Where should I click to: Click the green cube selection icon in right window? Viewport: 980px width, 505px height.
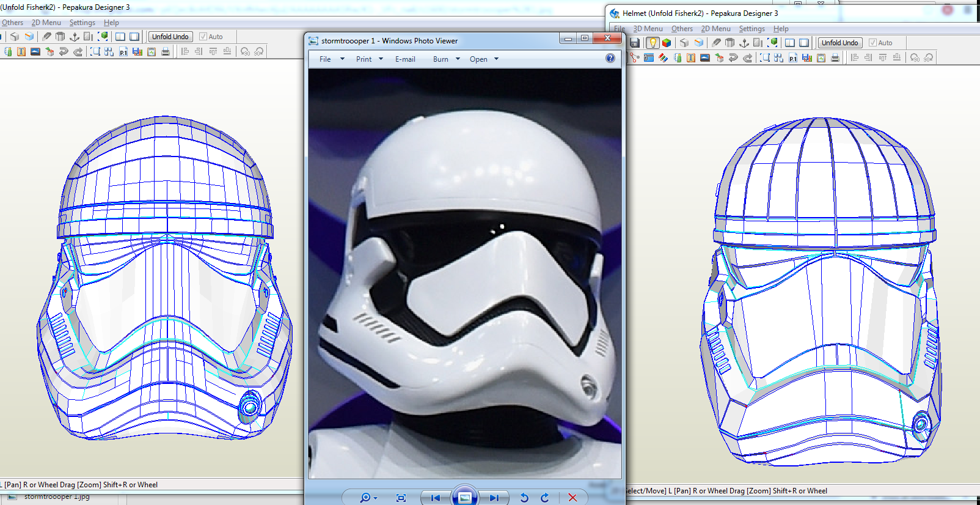(x=773, y=43)
